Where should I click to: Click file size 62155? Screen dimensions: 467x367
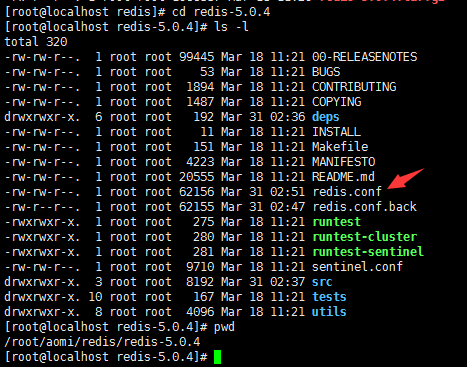[196, 207]
